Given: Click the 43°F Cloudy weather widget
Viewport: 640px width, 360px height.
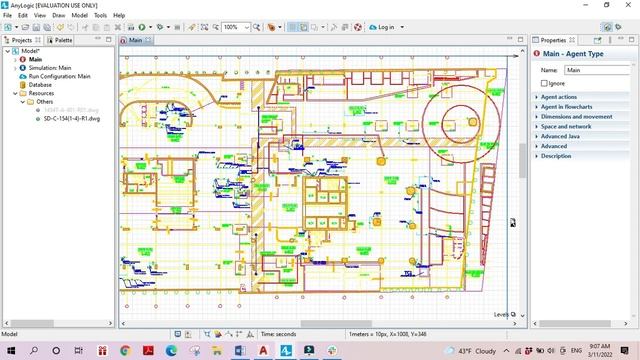Looking at the screenshot, I should click(471, 351).
